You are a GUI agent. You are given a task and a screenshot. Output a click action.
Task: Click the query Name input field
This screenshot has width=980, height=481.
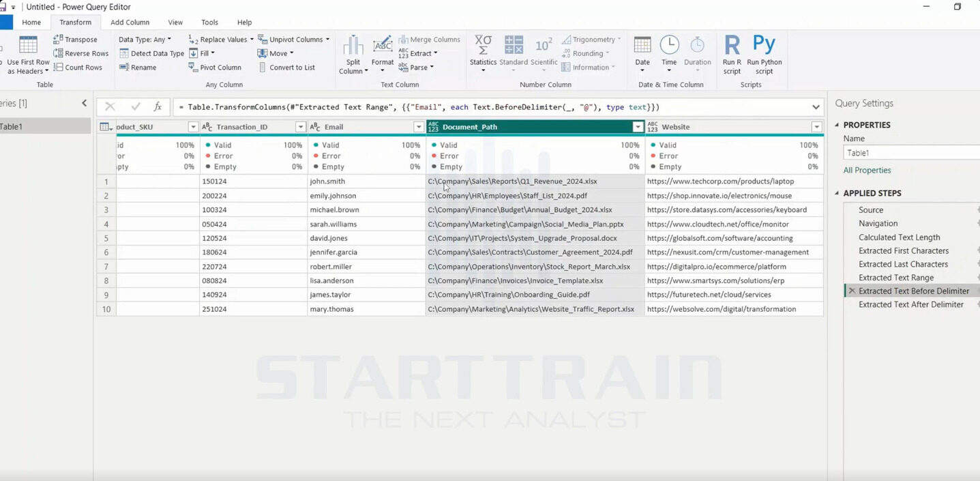tap(912, 153)
